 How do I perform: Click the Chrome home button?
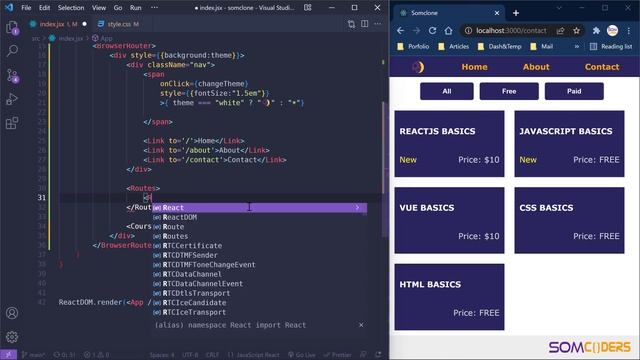(x=448, y=31)
